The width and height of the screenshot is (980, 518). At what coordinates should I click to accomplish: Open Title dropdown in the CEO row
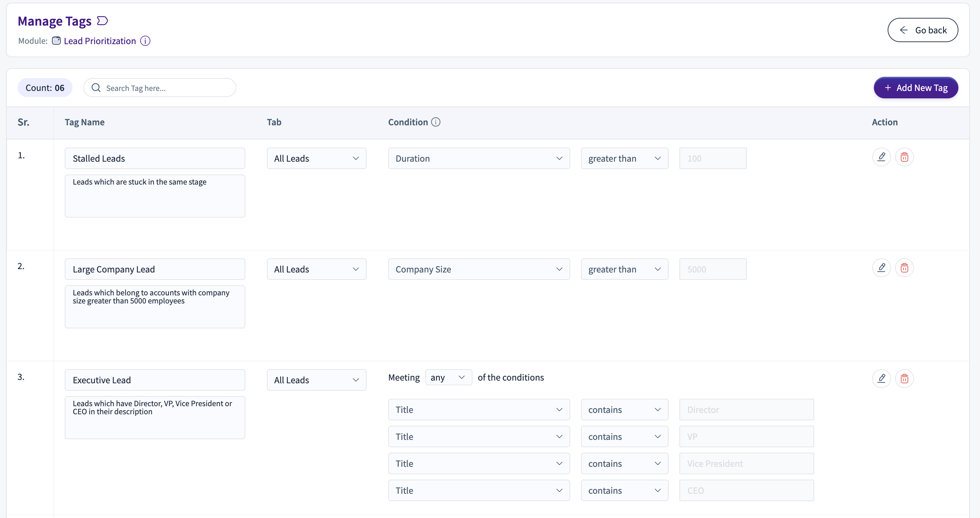(479, 491)
